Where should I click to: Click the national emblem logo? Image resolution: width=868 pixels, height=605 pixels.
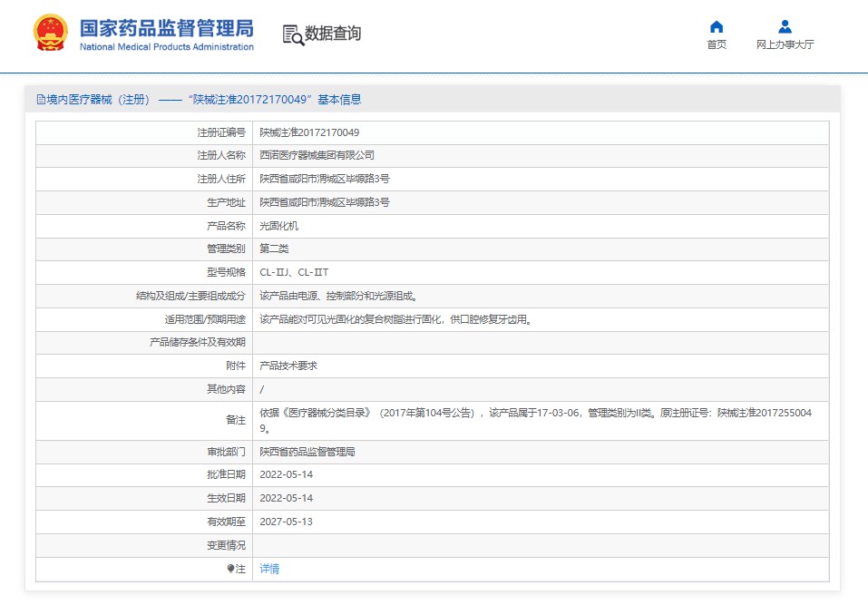click(51, 33)
